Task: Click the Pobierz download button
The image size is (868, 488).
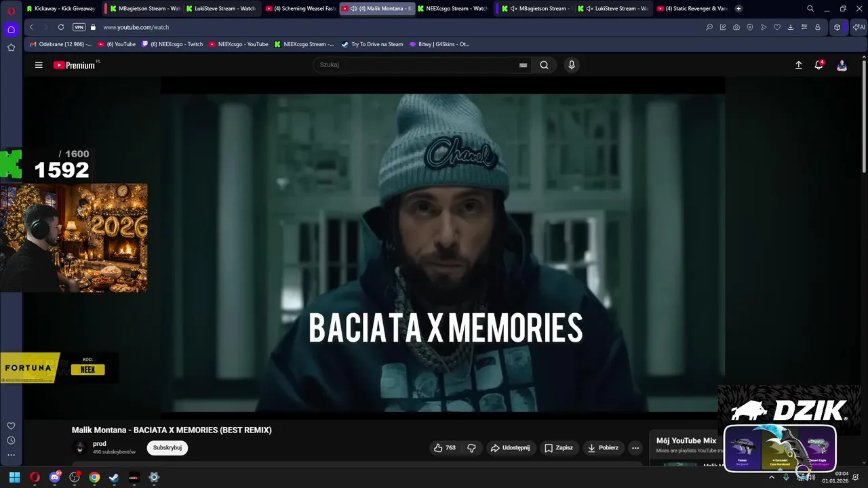Action: [x=604, y=447]
